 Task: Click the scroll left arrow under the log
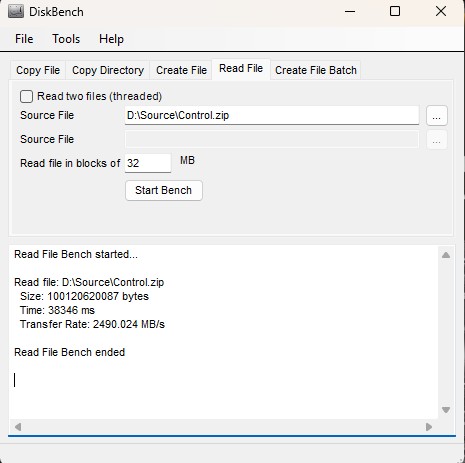18,427
